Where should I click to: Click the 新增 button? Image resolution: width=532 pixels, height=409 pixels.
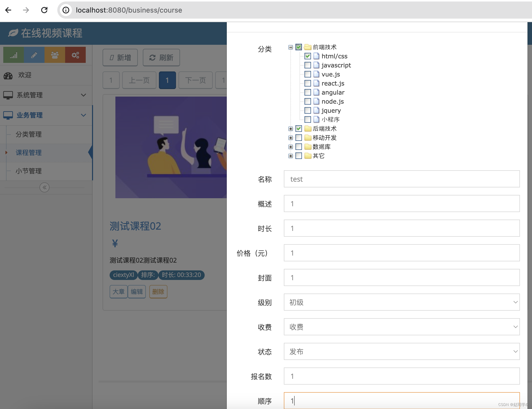[120, 58]
